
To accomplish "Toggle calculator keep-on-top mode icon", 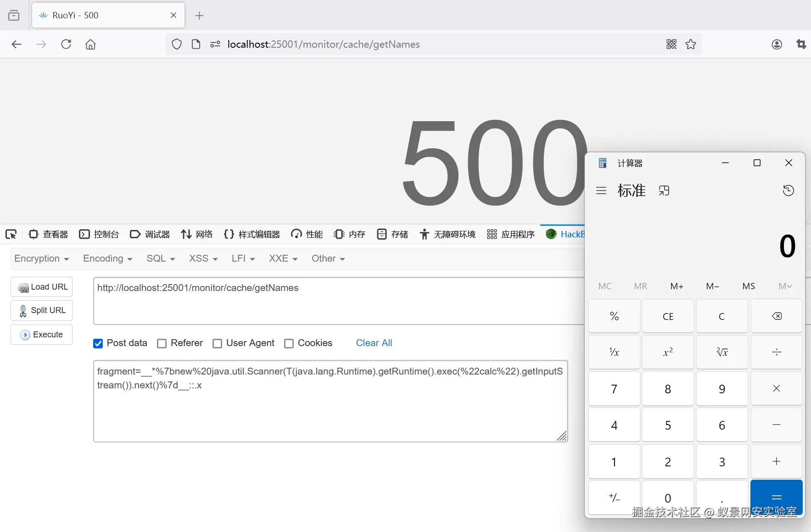I will (x=664, y=190).
